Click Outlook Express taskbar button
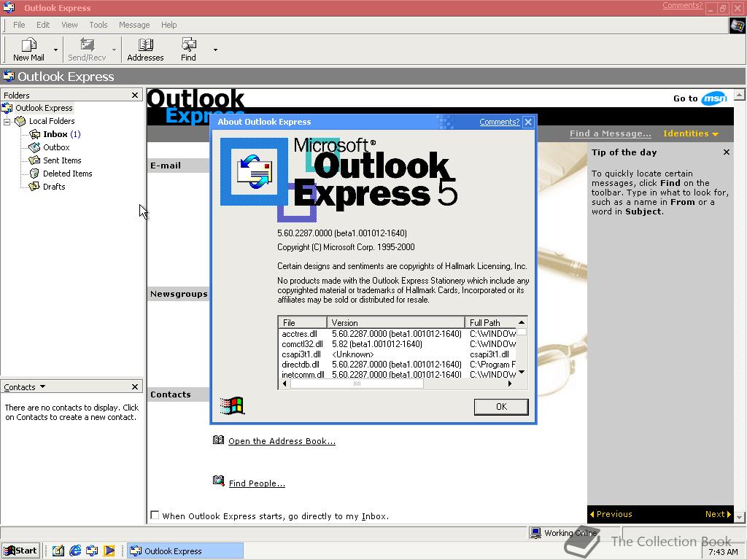The image size is (747, 560). [185, 551]
